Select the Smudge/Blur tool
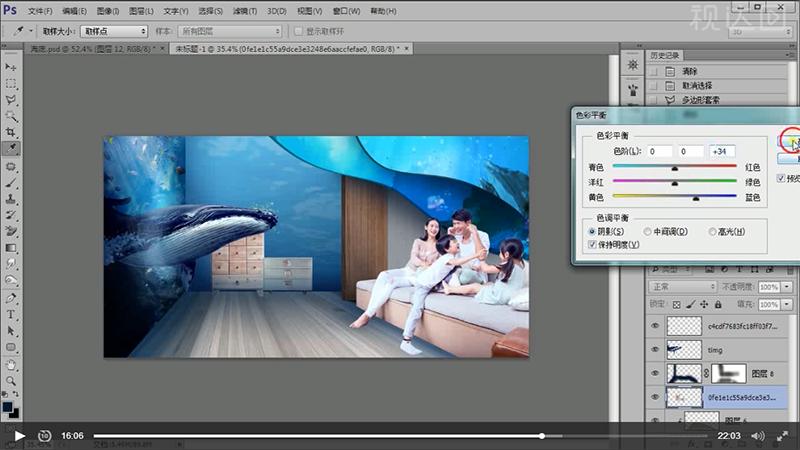 [11, 264]
